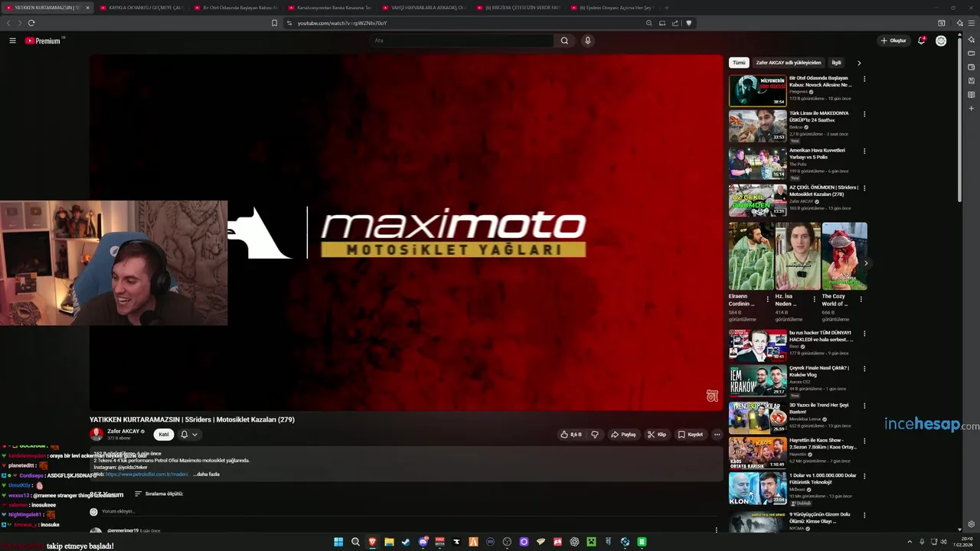Viewport: 980px width, 551px height.
Task: Open the Brave shields icon
Action: click(688, 23)
